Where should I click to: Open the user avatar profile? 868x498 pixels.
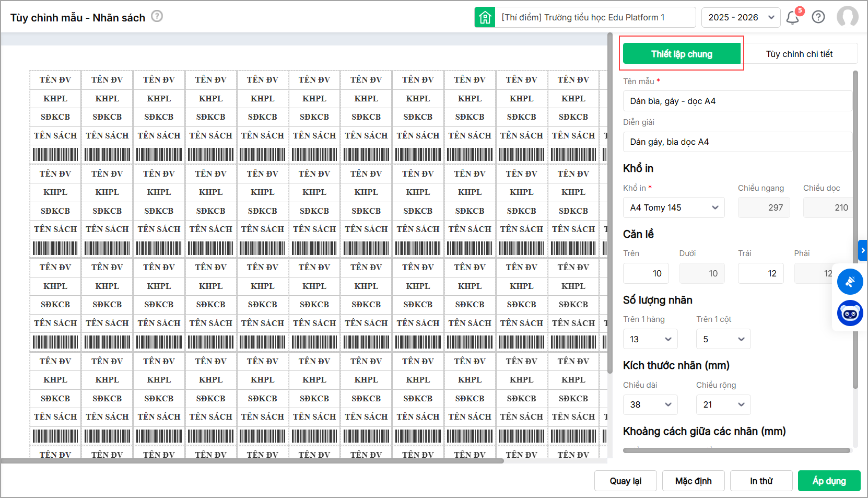(x=847, y=17)
